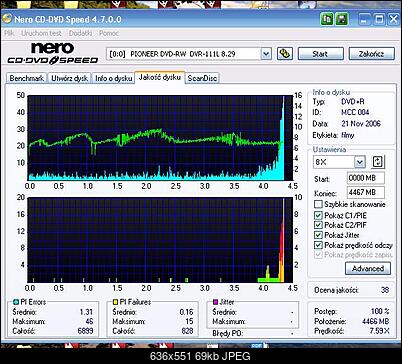Switch to the Benchmark tab
Screen dimensions: 402x364
[27, 78]
